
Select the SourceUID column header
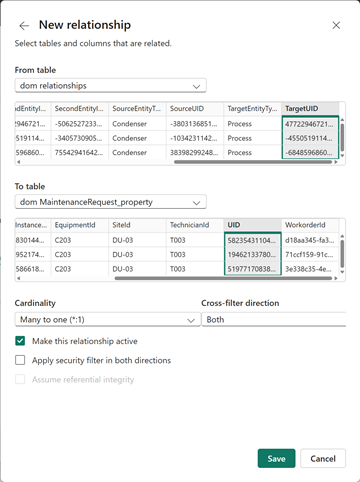tap(195, 109)
